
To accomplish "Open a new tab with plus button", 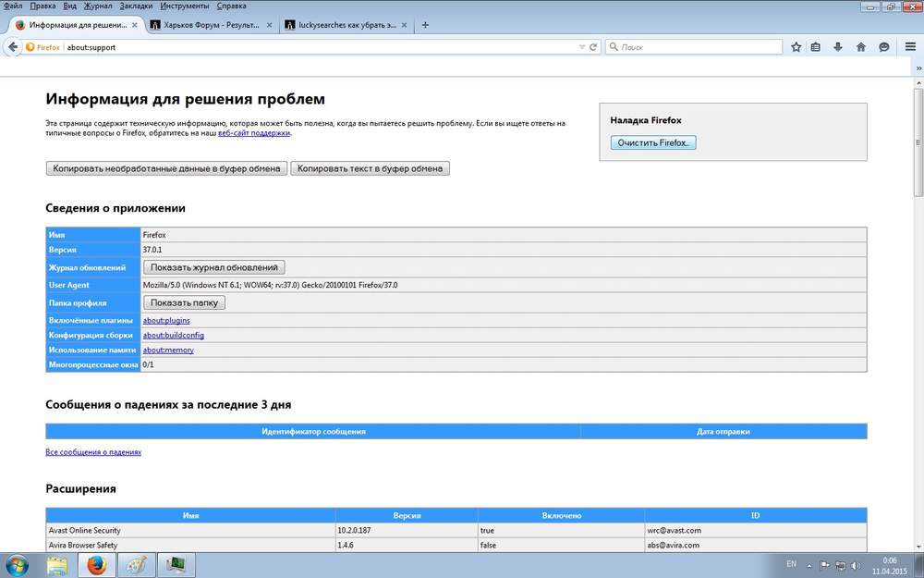I will [425, 25].
